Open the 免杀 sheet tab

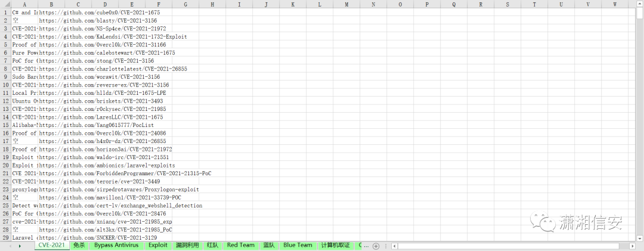(79, 245)
